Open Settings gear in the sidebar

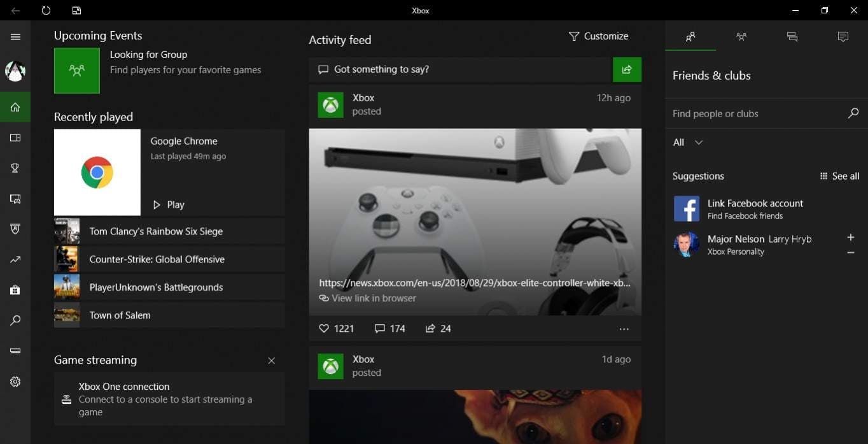tap(15, 382)
